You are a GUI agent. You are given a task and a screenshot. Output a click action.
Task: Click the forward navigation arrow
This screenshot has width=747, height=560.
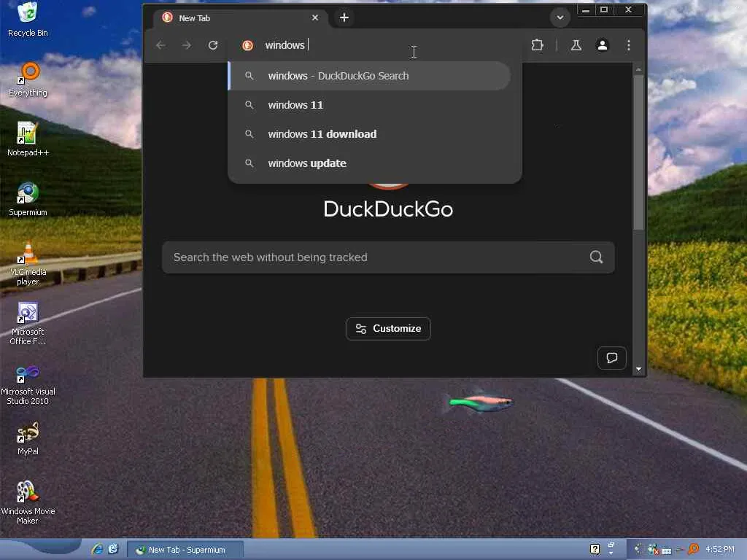pos(187,45)
